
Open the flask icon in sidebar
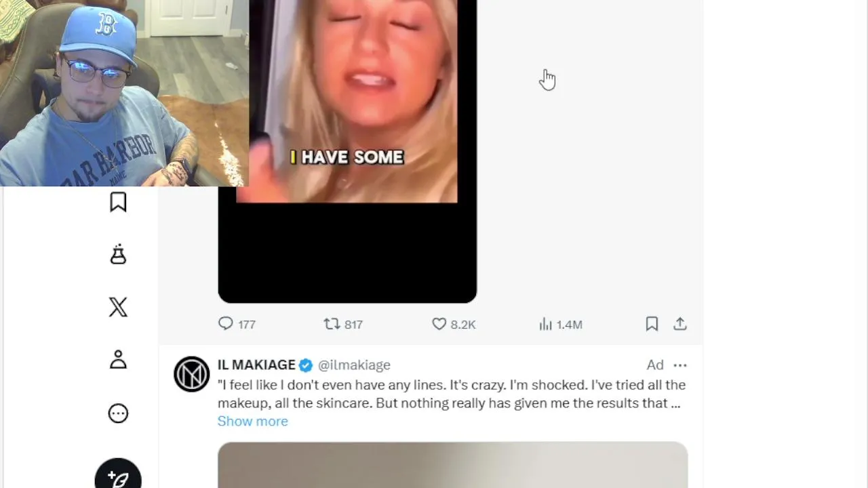pyautogui.click(x=118, y=254)
